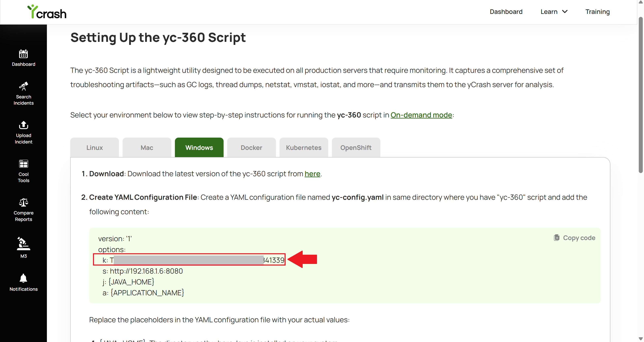Open the Cool Tools icon
The image size is (644, 342).
pyautogui.click(x=24, y=164)
